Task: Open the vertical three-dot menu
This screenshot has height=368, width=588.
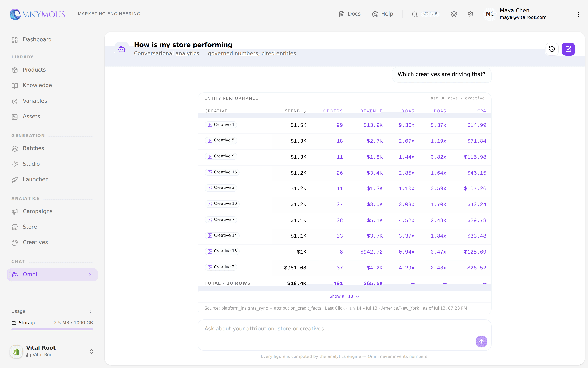Action: click(578, 14)
